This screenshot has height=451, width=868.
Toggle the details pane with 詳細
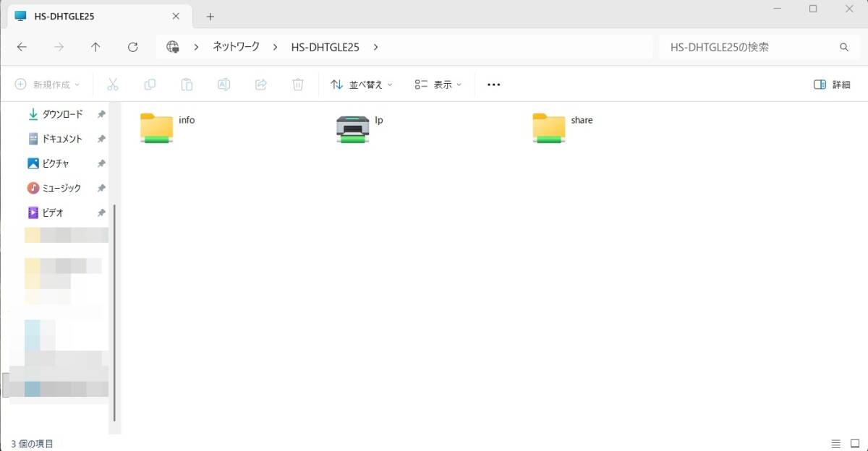(833, 85)
